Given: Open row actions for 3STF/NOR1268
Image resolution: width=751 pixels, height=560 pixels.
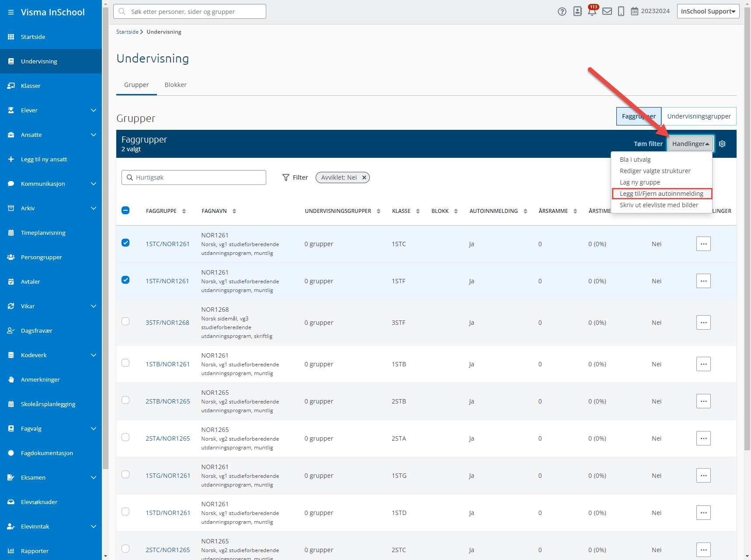Looking at the screenshot, I should tap(703, 323).
